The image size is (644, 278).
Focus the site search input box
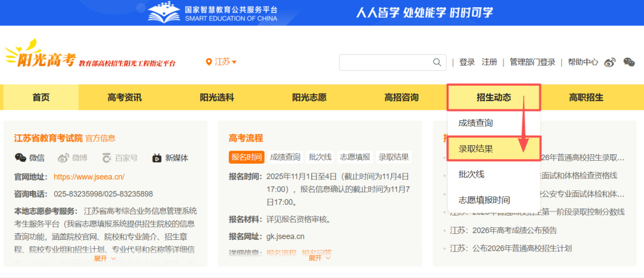click(386, 63)
